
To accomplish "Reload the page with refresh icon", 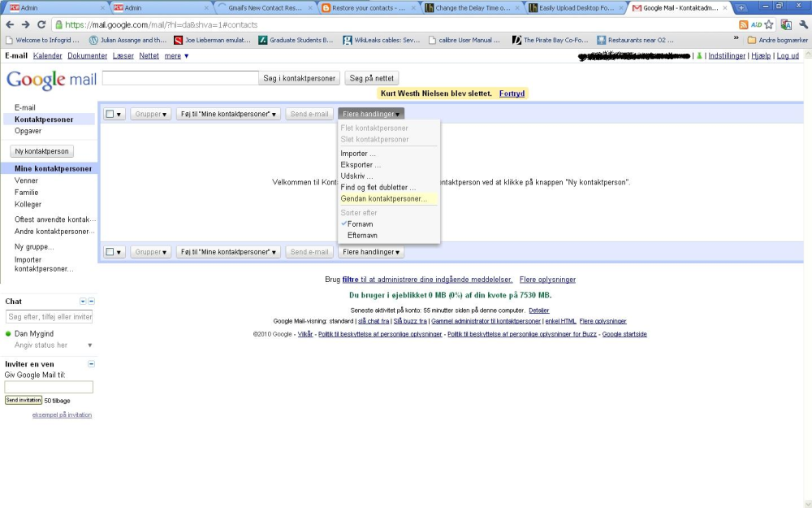I will (x=41, y=24).
